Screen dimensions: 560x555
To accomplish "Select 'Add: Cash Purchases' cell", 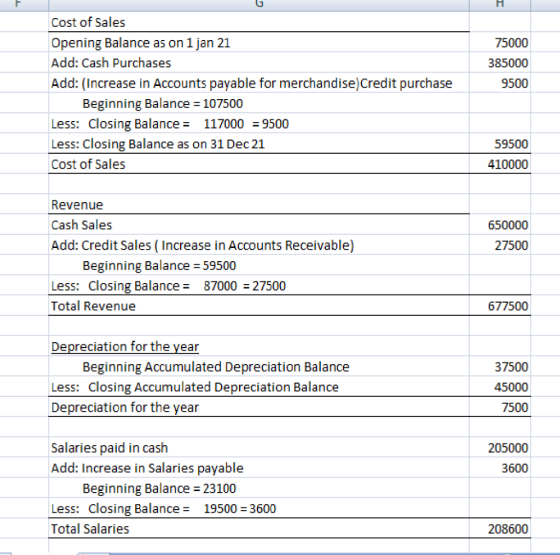I will tap(259, 63).
